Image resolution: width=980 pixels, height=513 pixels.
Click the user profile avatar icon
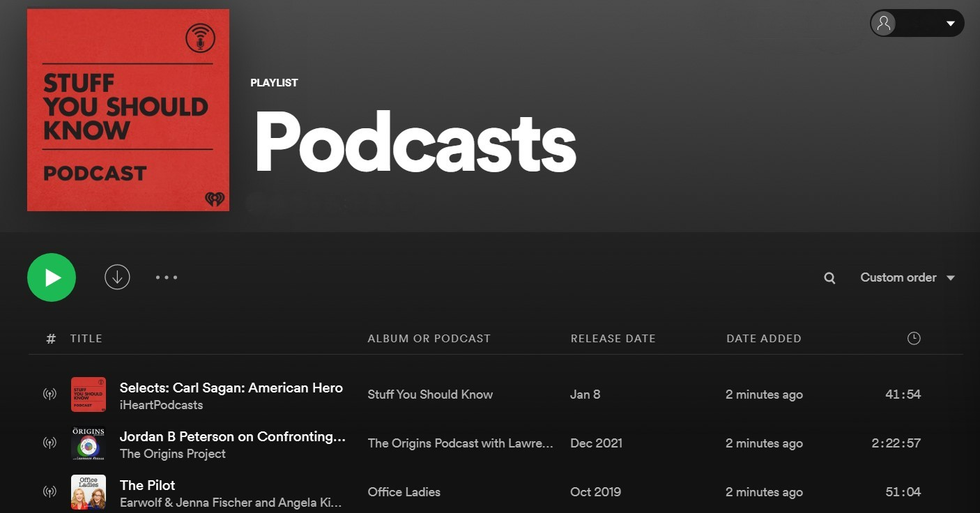pyautogui.click(x=884, y=23)
